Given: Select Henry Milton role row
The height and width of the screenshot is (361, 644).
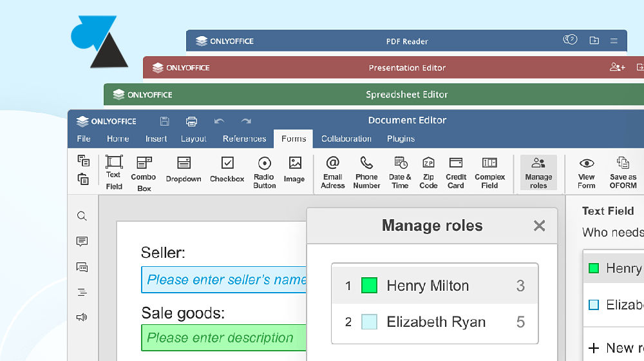Looking at the screenshot, I should pyautogui.click(x=435, y=286).
